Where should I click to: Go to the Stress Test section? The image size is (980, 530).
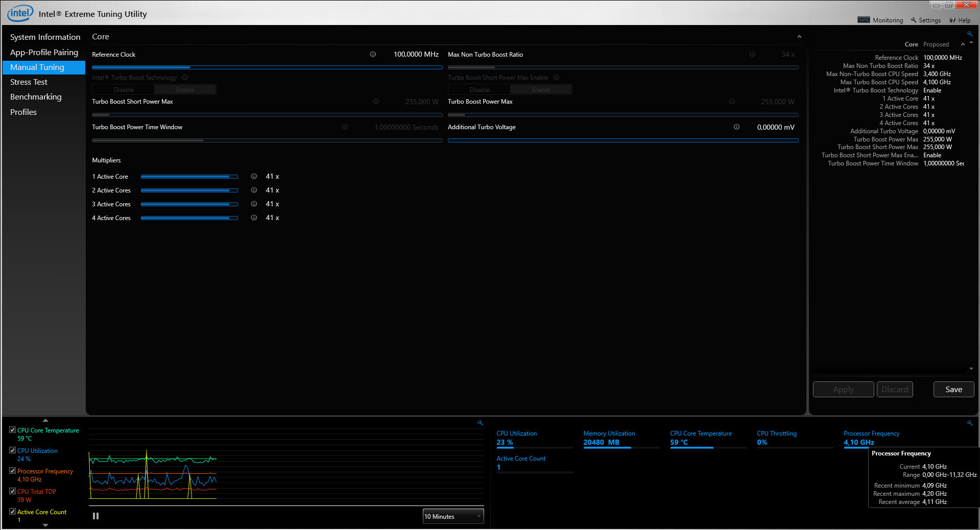[x=44, y=82]
